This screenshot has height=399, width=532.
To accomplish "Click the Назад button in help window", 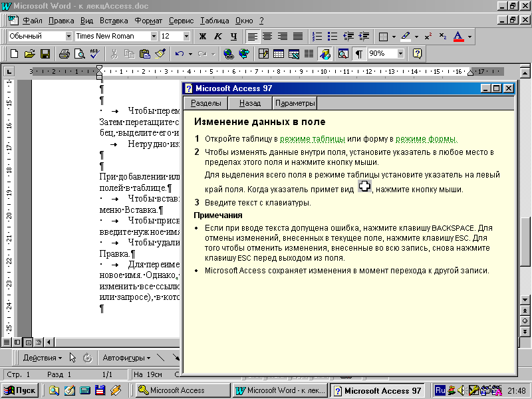I will click(250, 103).
